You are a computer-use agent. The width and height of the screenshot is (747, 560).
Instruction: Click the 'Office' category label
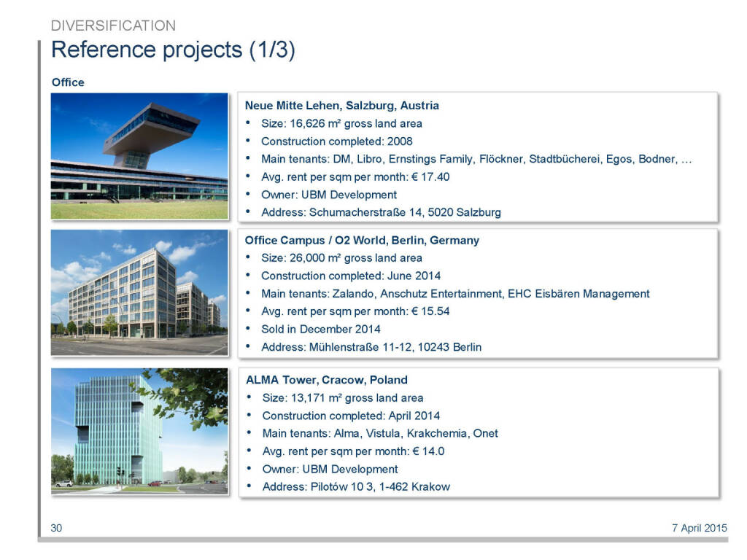(68, 82)
